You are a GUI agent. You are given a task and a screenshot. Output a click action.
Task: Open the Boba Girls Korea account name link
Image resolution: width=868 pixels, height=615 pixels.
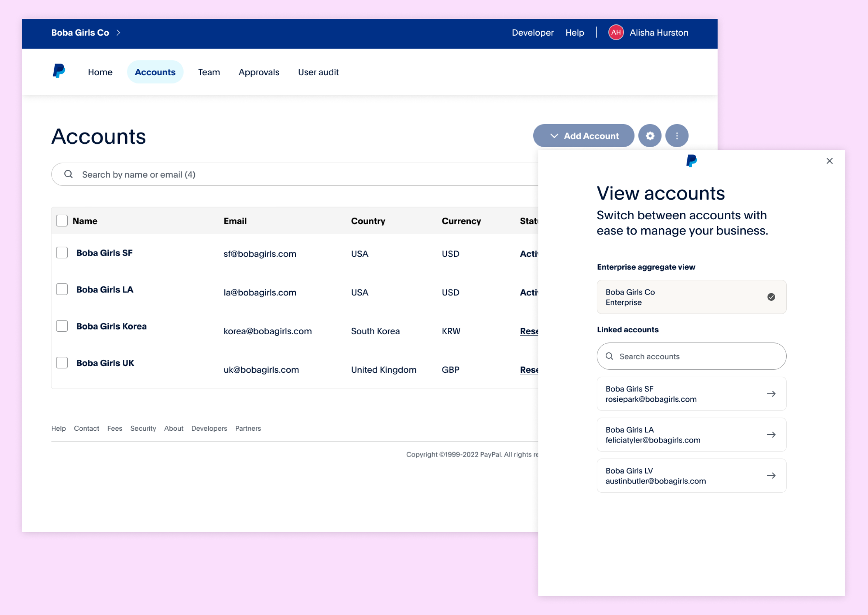tap(111, 326)
